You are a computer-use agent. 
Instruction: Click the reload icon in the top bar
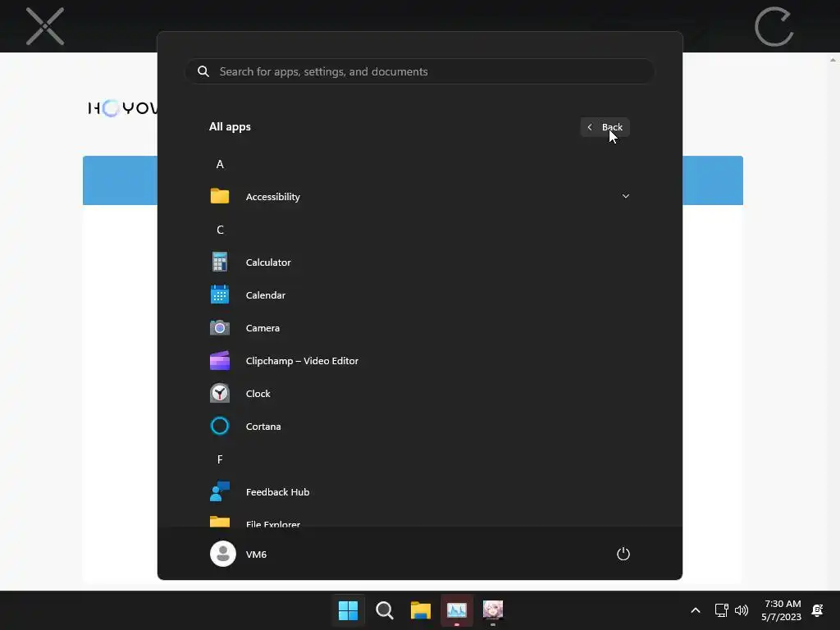point(774,26)
